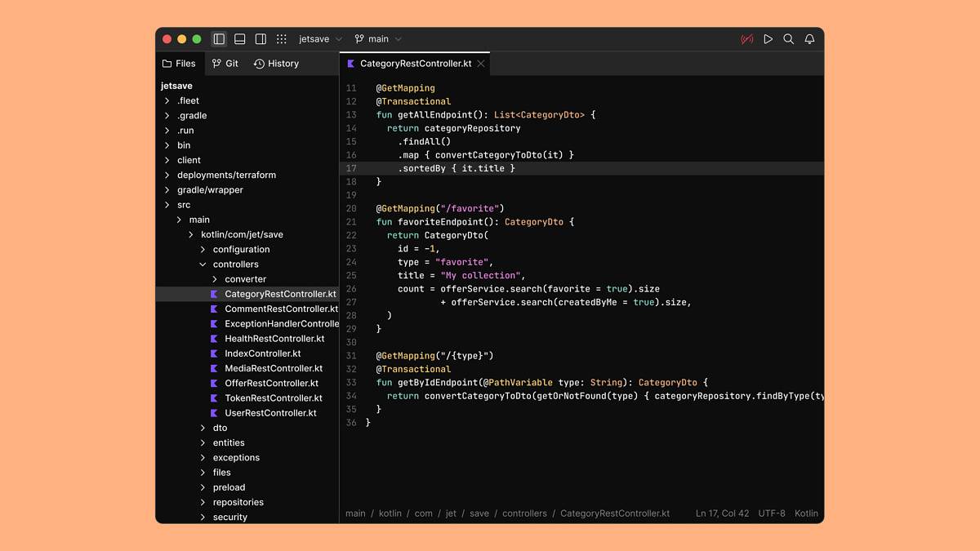Click the Ln 17, Col 42 indicator
980x551 pixels.
pos(722,513)
